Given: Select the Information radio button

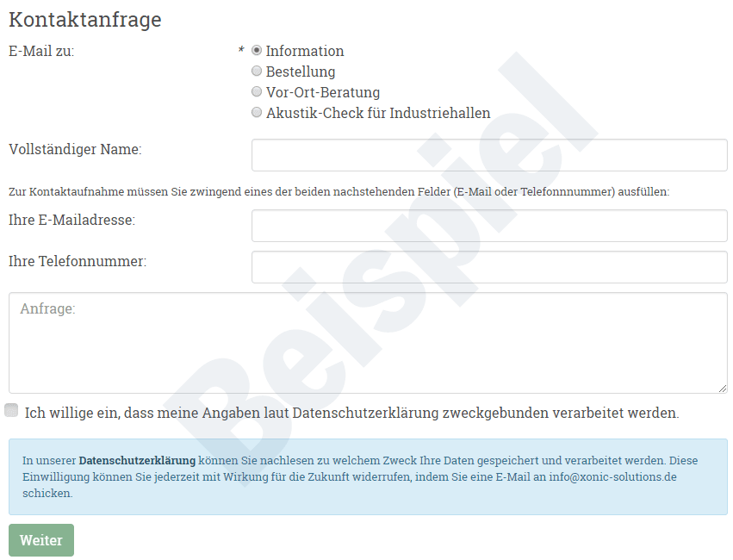Looking at the screenshot, I should point(256,50).
